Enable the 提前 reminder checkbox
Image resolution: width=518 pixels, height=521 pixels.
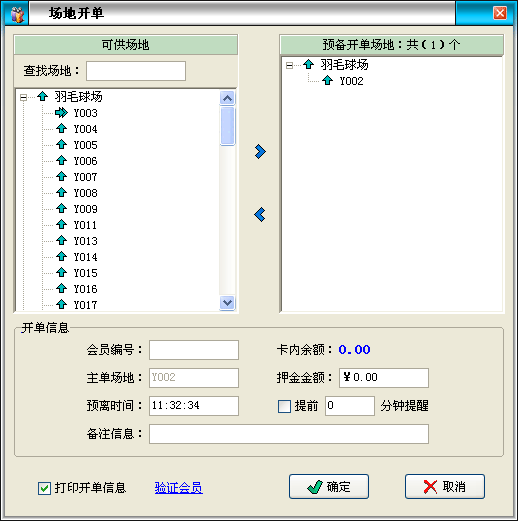tap(284, 406)
